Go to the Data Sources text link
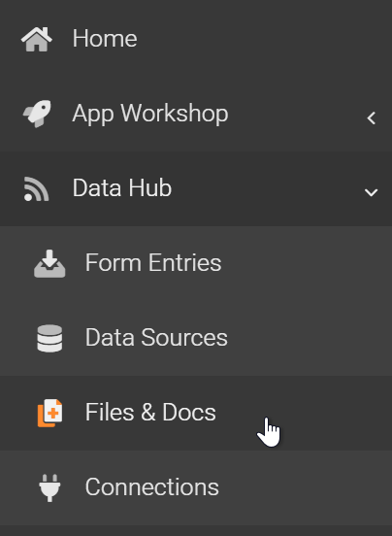Image resolution: width=392 pixels, height=536 pixels. coord(156,338)
